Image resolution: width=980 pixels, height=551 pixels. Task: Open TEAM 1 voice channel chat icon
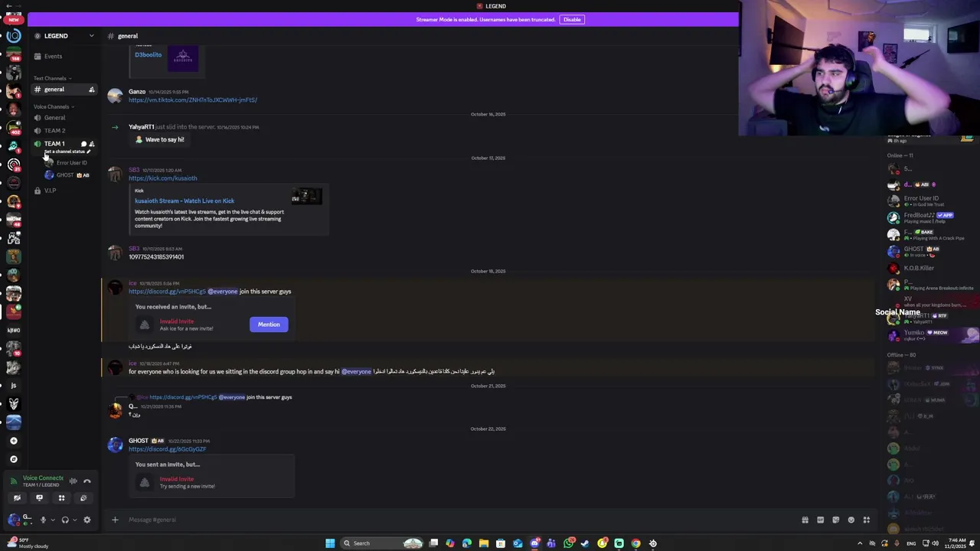click(83, 144)
